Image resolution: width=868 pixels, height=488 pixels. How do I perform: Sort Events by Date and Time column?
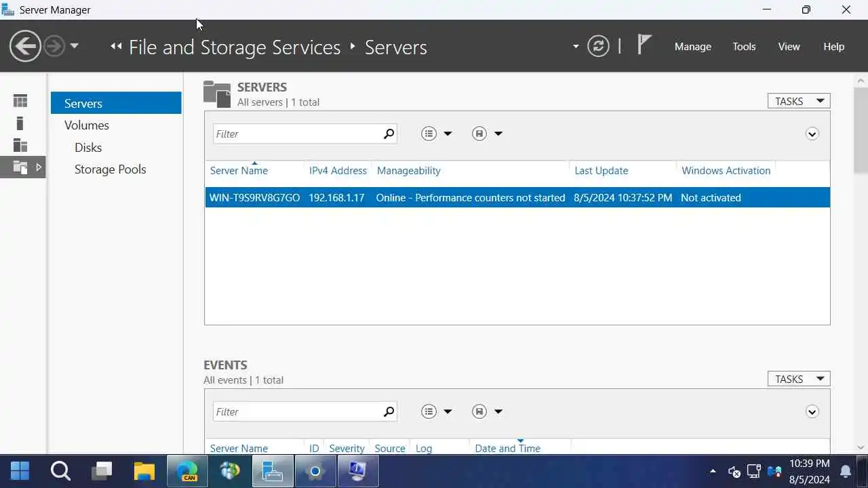pyautogui.click(x=507, y=449)
